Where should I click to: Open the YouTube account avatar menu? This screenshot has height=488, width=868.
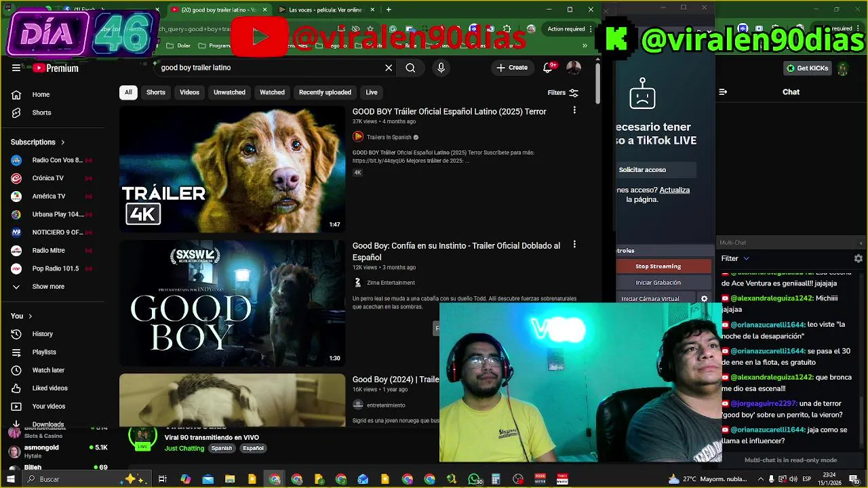(x=574, y=68)
